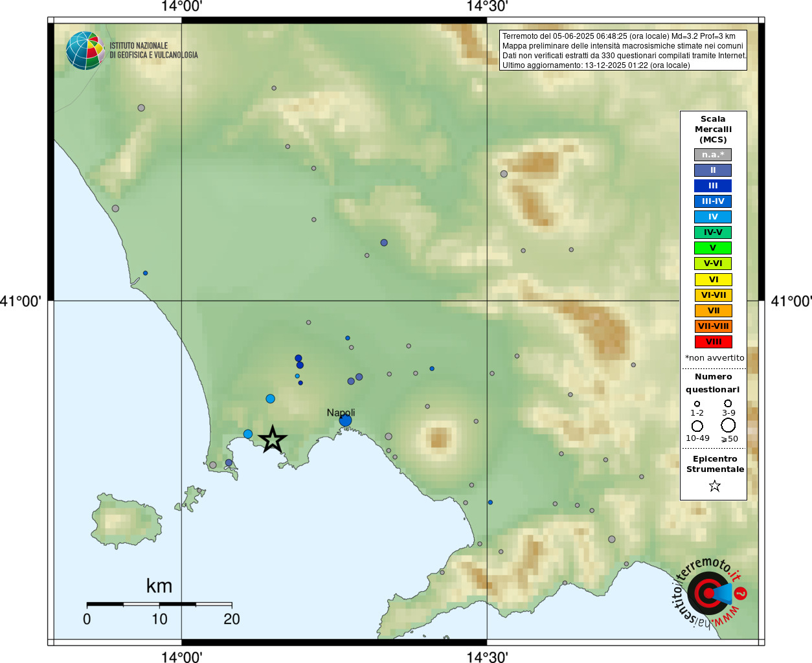Click the haisentitoilterremoto.it round logo

708,593
